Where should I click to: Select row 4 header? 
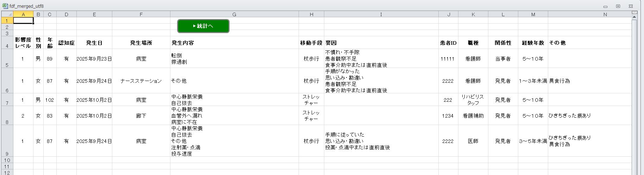pyautogui.click(x=7, y=43)
